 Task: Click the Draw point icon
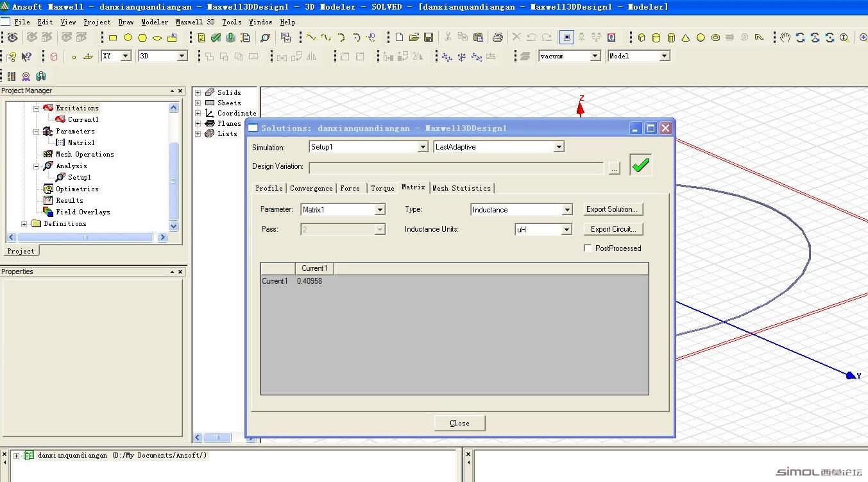tap(74, 56)
